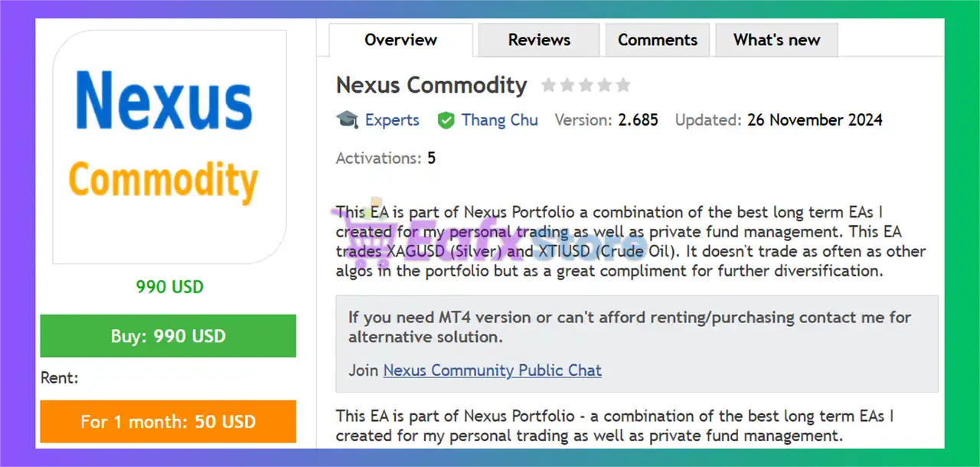Click the graduation cap Experts icon
Screen dimensions: 980x467
tap(347, 120)
